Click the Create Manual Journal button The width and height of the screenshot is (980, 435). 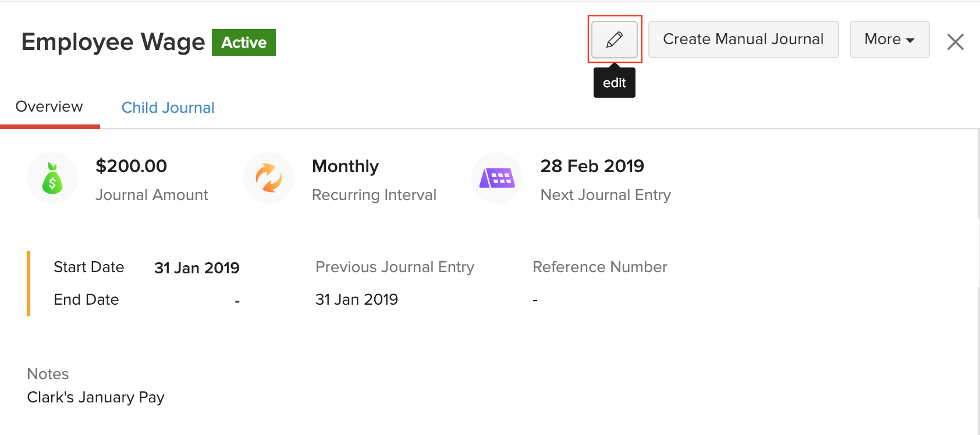743,39
